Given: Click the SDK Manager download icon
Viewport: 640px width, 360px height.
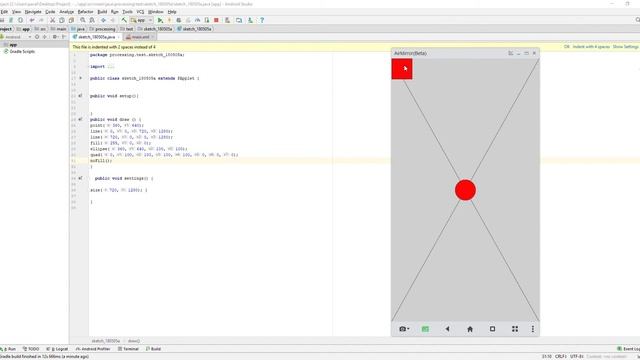Looking at the screenshot, I should point(250,20).
